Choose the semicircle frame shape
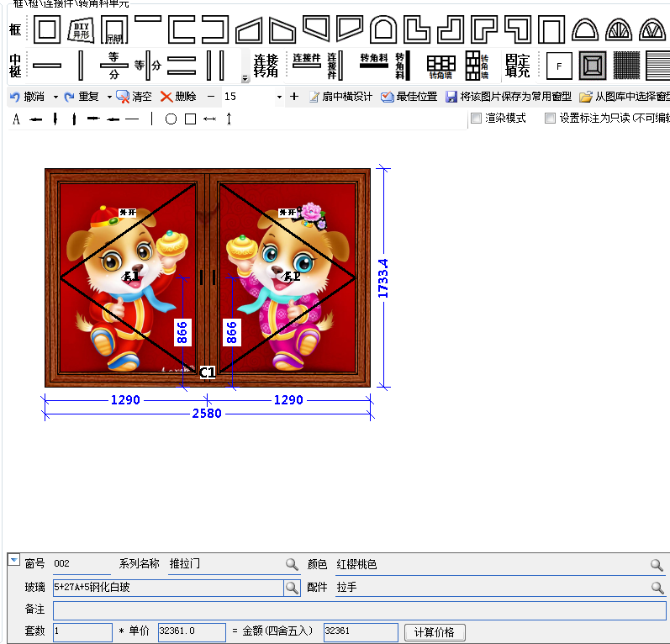The height and width of the screenshot is (644, 670). pyautogui.click(x=585, y=30)
